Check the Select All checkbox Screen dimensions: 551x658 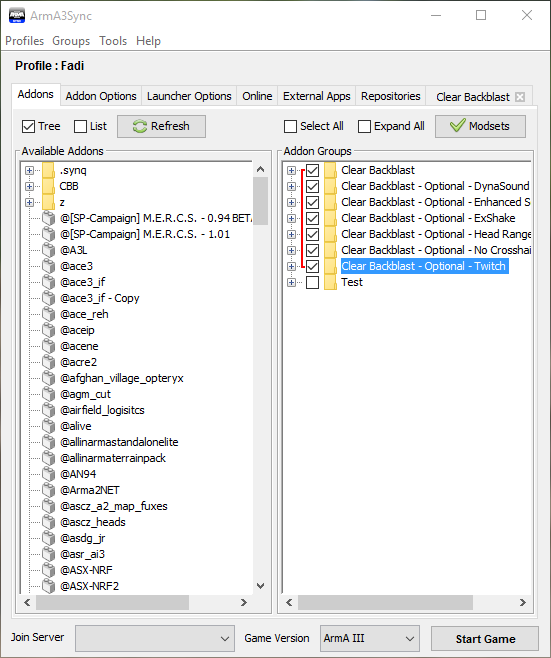pos(290,126)
